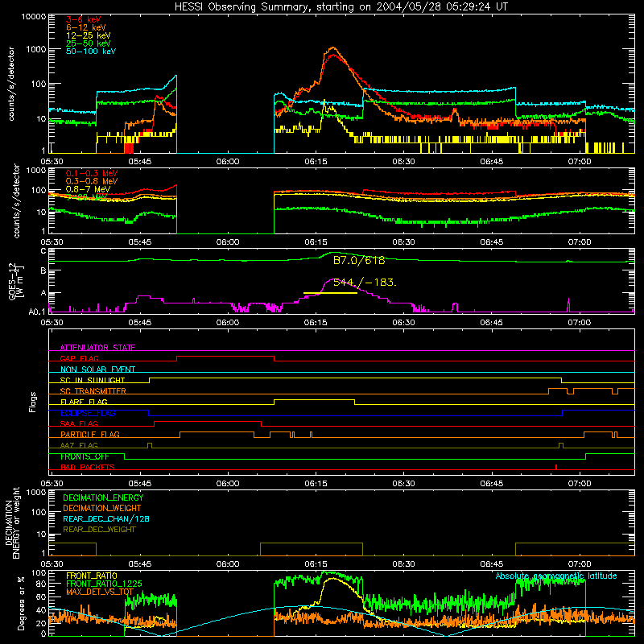644x644 pixels.
Task: Select the SAA_FLAG label
Action: point(79,423)
